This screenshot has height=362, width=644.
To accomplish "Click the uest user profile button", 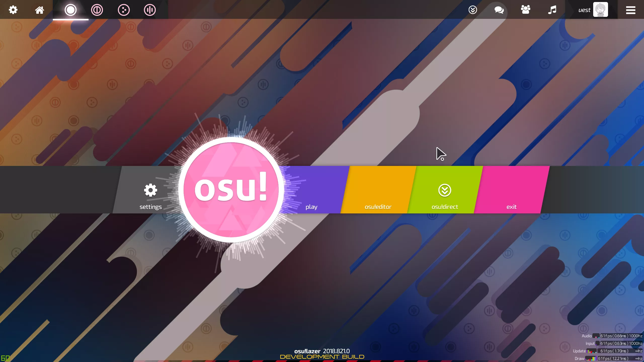I will [591, 10].
